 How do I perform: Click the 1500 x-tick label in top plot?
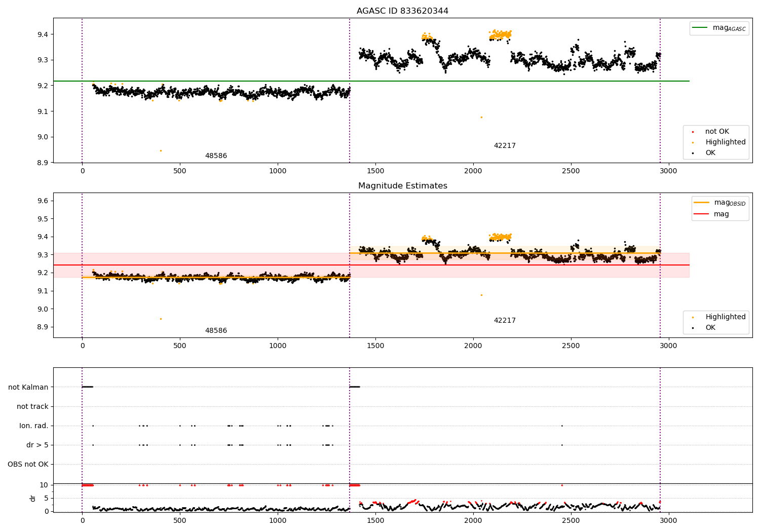point(375,171)
